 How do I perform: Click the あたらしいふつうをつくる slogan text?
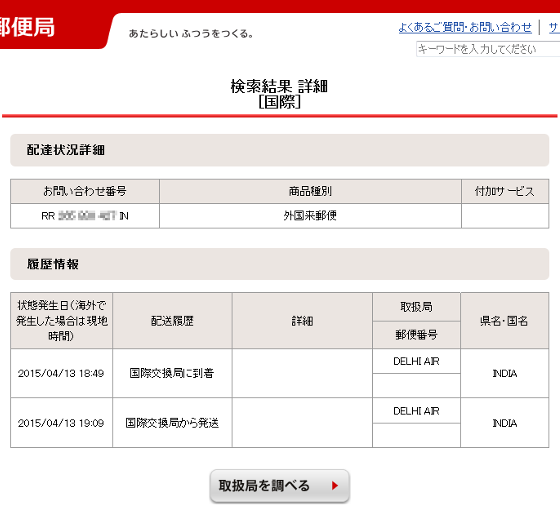191,34
